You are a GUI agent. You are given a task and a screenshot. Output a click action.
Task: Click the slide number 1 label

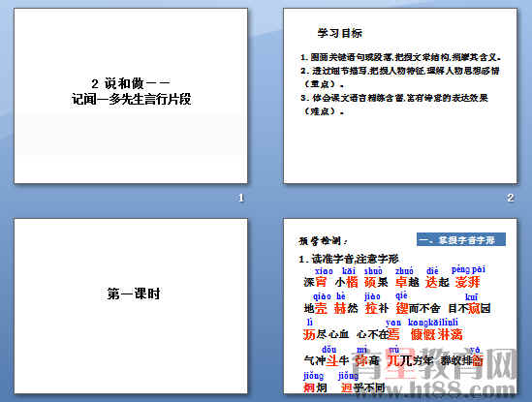tap(241, 198)
